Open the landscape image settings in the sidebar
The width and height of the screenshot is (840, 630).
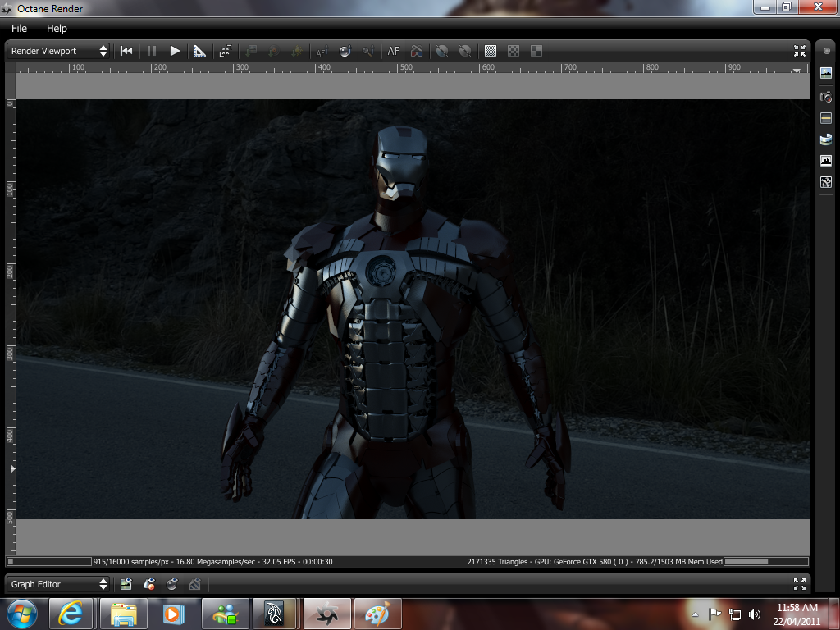[826, 73]
